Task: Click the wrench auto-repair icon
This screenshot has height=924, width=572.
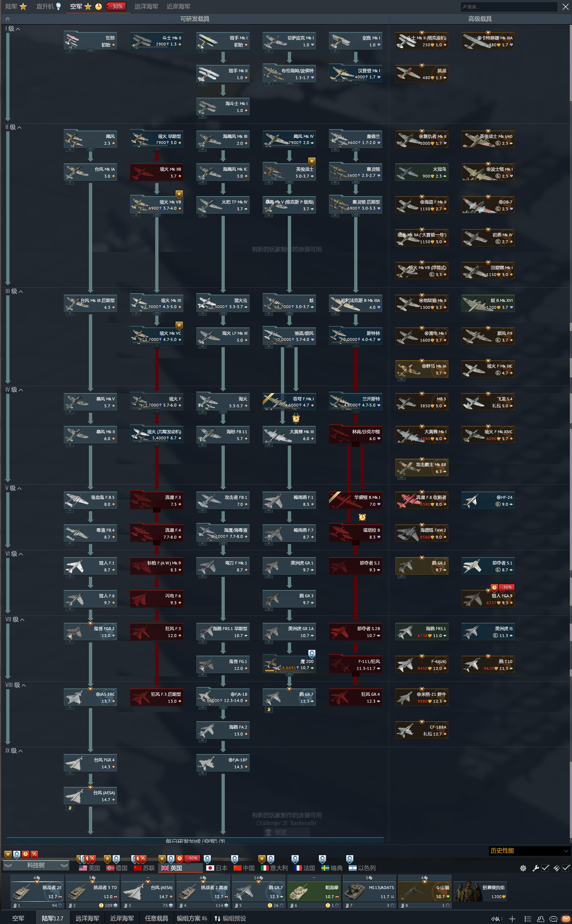Action: [x=536, y=868]
